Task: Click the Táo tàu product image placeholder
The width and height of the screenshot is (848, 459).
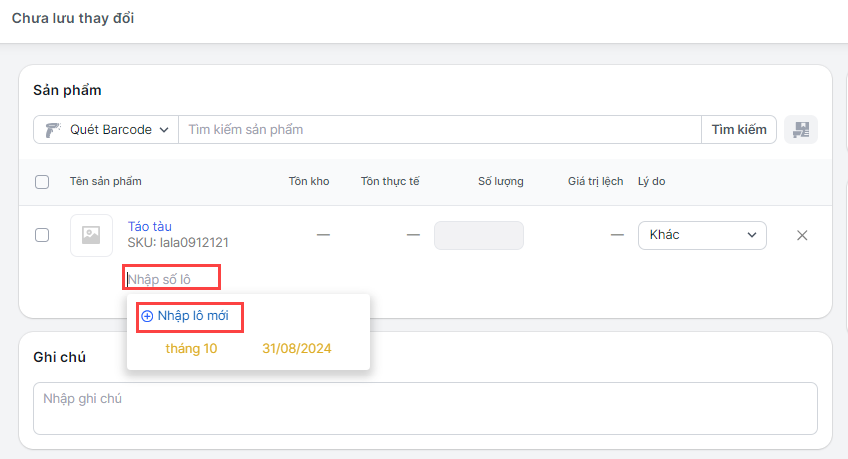Action: [91, 235]
